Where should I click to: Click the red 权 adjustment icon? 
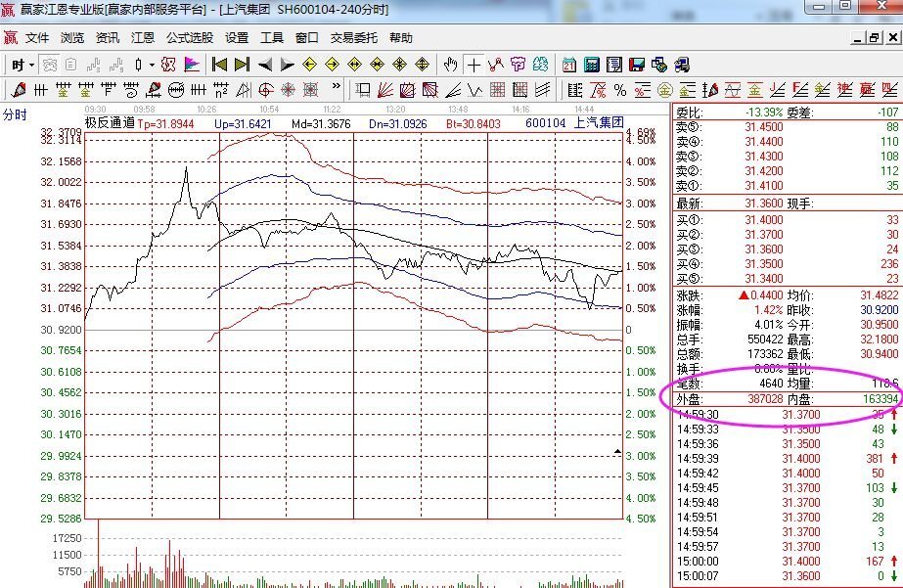[168, 66]
